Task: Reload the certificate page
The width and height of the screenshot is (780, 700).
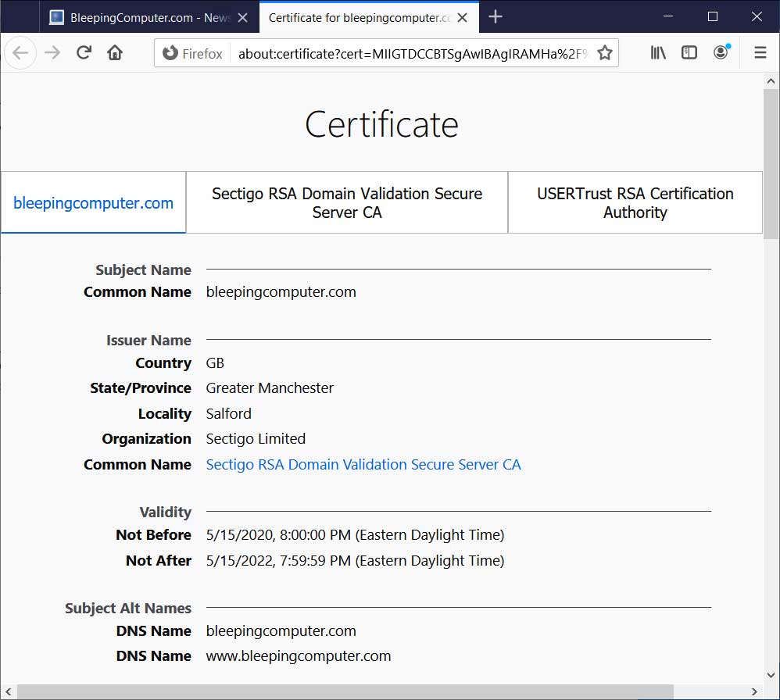Action: [x=84, y=52]
